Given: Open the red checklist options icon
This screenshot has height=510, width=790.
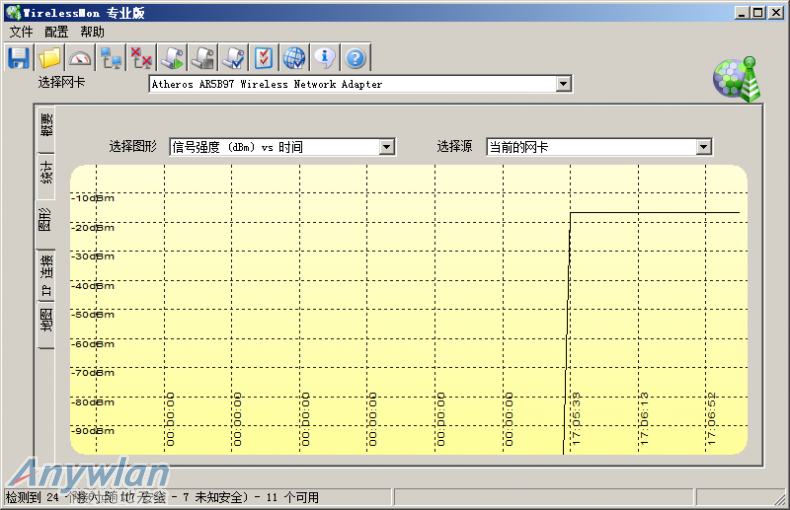Looking at the screenshot, I should point(264,58).
